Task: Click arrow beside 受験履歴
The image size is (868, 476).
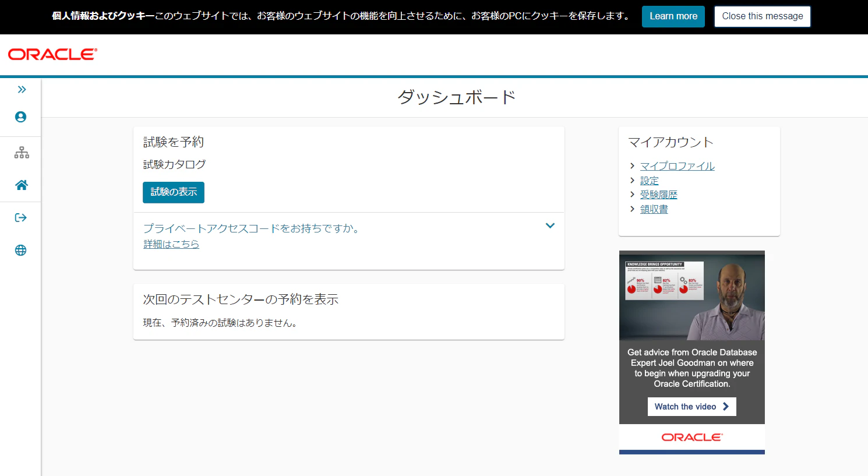Action: pyautogui.click(x=632, y=195)
